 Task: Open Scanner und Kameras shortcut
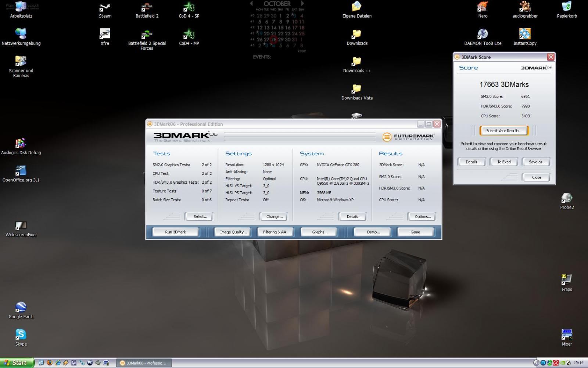pos(21,67)
